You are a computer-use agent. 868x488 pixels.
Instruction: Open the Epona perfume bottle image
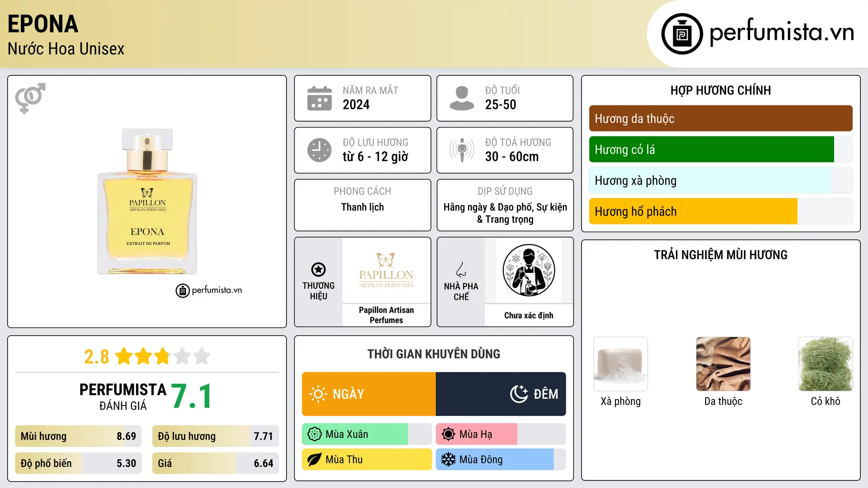(x=147, y=201)
